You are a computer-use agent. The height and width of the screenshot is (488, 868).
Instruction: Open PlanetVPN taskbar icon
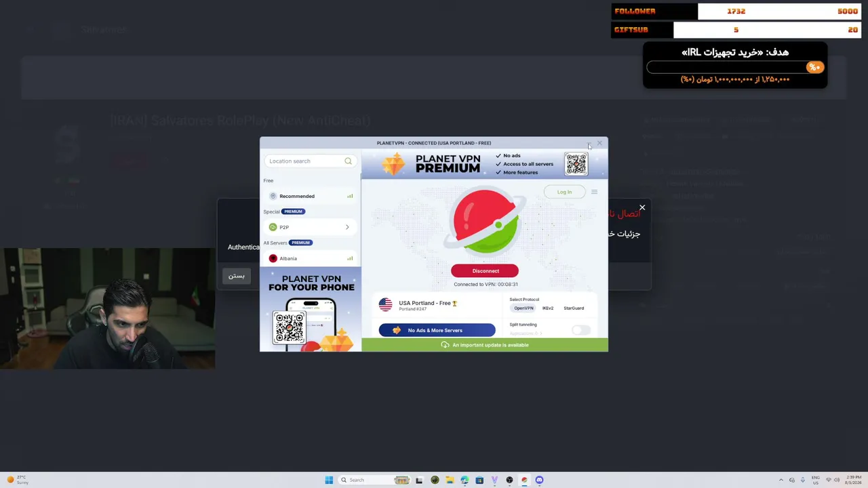pos(524,480)
